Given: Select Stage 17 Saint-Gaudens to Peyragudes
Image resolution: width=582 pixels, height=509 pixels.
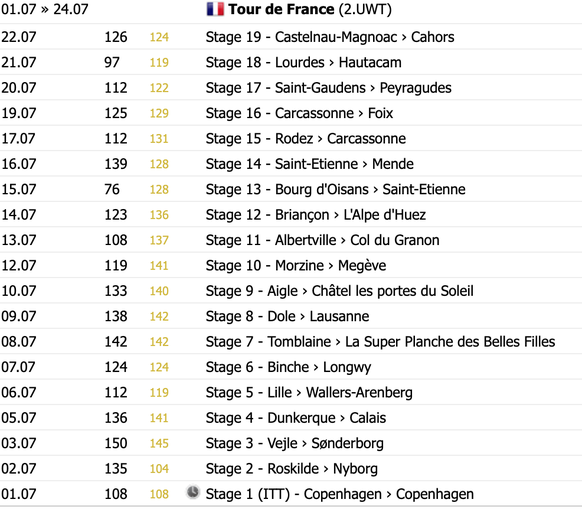Looking at the screenshot, I should tap(328, 88).
